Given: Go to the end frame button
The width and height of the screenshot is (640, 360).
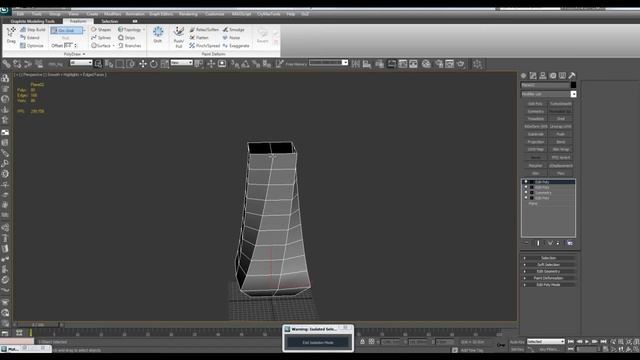Looking at the screenshot, I should point(603,342).
